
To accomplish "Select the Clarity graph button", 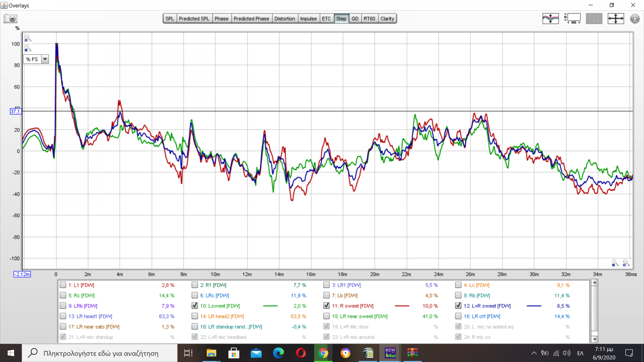I will pyautogui.click(x=387, y=18).
